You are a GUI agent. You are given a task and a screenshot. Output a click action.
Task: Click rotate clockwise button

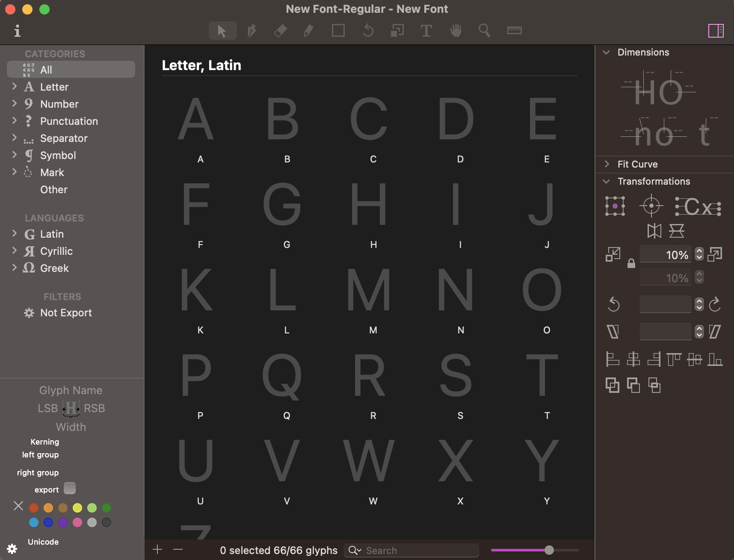click(x=715, y=304)
